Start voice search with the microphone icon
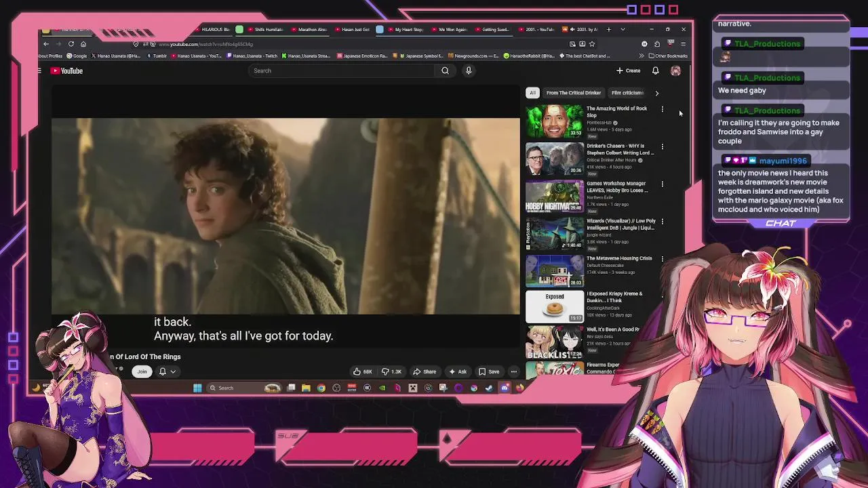Viewport: 868px width, 488px height. pyautogui.click(x=468, y=70)
